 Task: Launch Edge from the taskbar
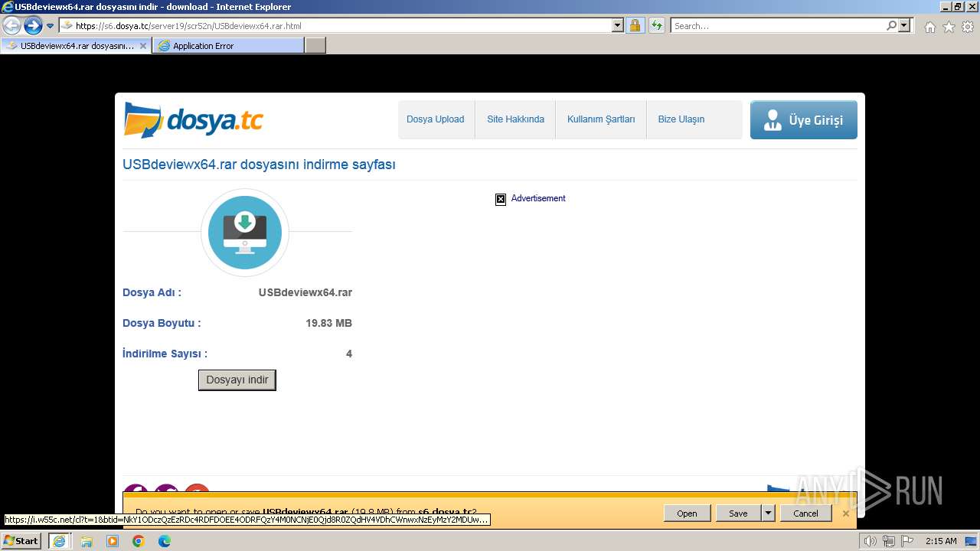[x=165, y=541]
